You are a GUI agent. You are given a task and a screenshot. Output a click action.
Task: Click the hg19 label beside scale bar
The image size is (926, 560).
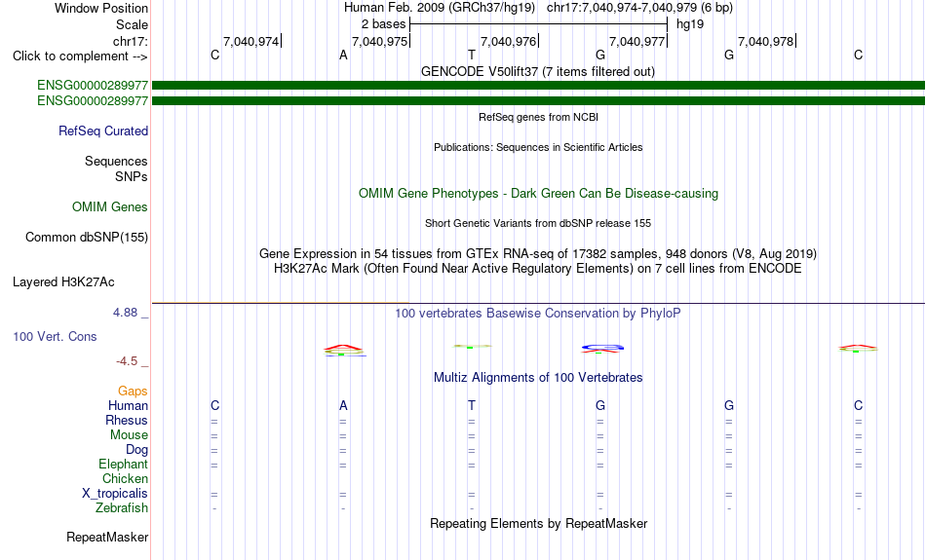(690, 24)
